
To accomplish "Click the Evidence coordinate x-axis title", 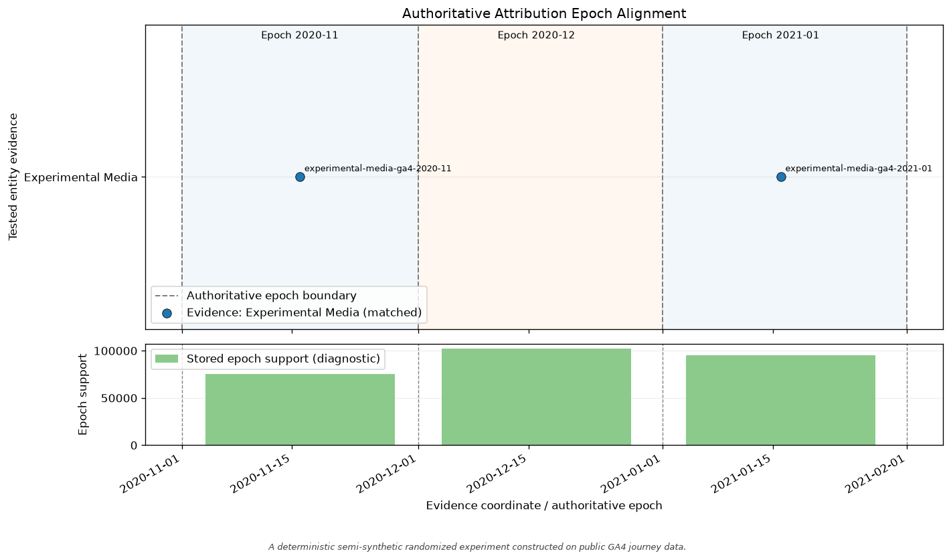I will [x=544, y=506].
